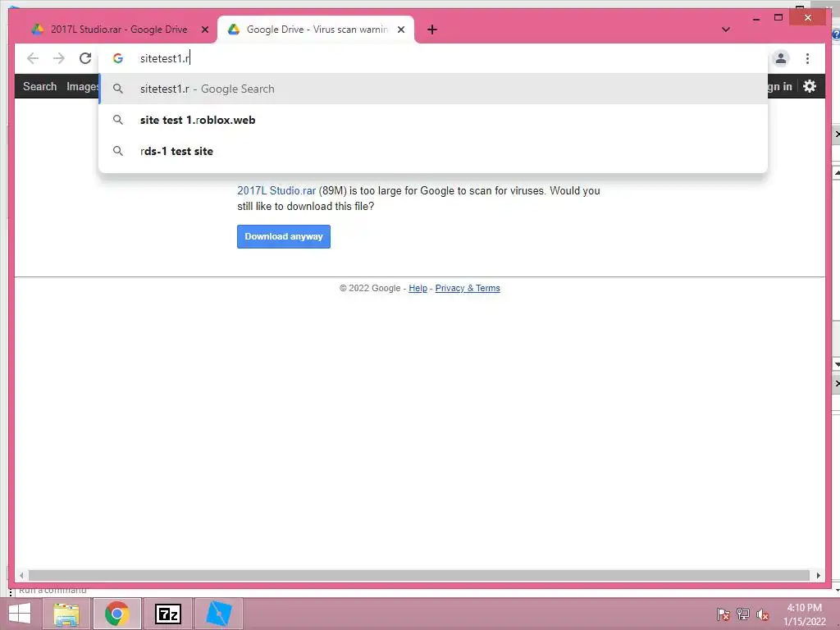The width and height of the screenshot is (840, 630).
Task: Click the Action Center flag tray icon
Action: point(723,614)
